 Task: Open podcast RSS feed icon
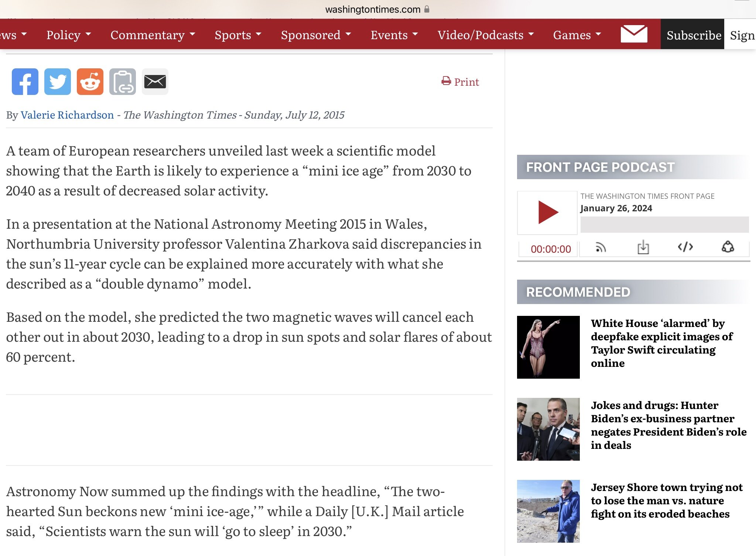tap(601, 248)
